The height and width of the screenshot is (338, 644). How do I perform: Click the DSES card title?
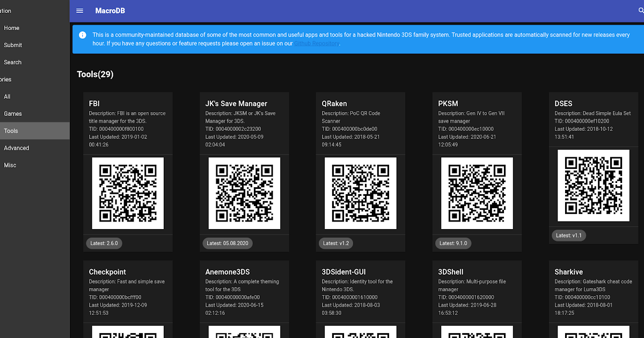(x=563, y=104)
